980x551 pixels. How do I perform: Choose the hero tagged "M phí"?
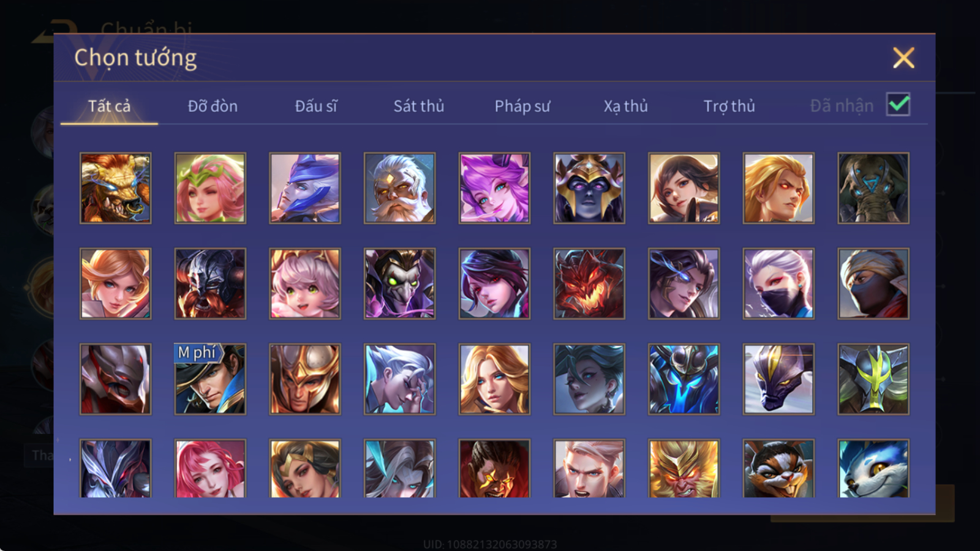(x=210, y=379)
